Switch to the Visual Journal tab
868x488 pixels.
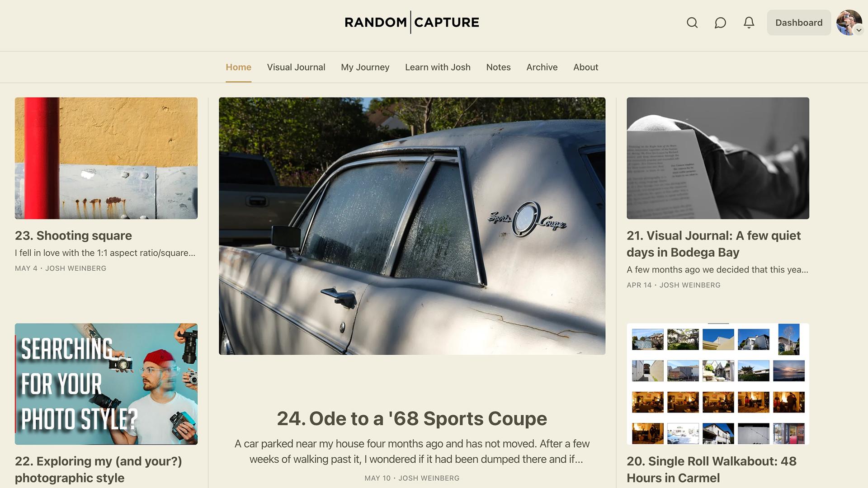pyautogui.click(x=296, y=67)
